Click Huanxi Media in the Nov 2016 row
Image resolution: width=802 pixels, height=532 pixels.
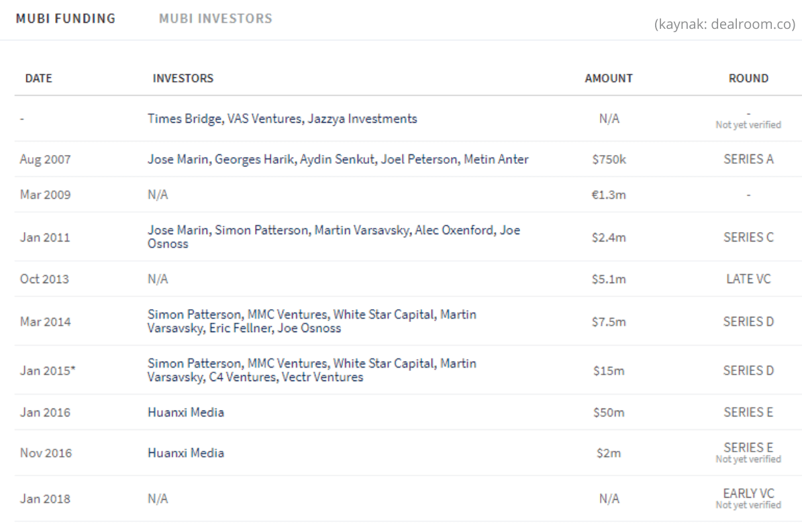(x=186, y=454)
